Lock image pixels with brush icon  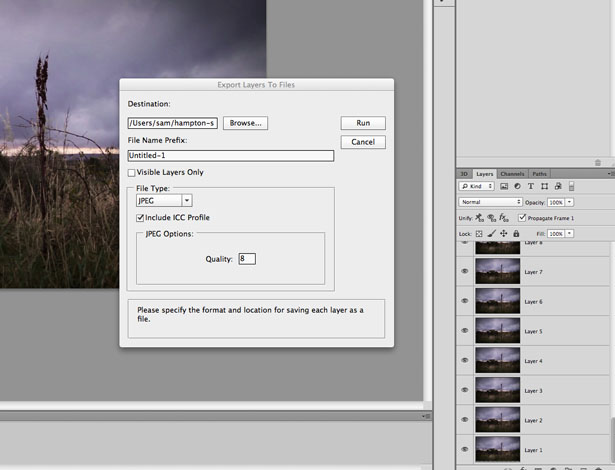point(491,234)
